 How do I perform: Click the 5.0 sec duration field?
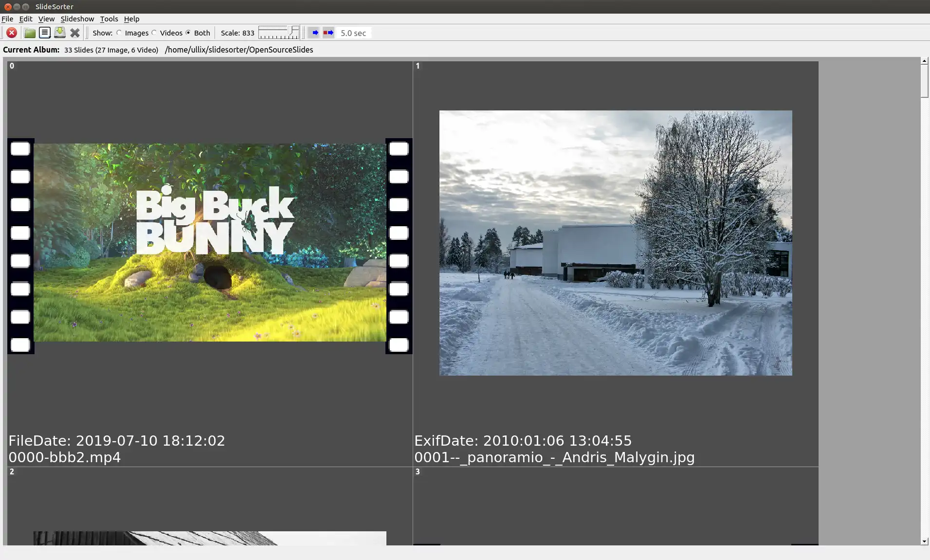tap(355, 33)
